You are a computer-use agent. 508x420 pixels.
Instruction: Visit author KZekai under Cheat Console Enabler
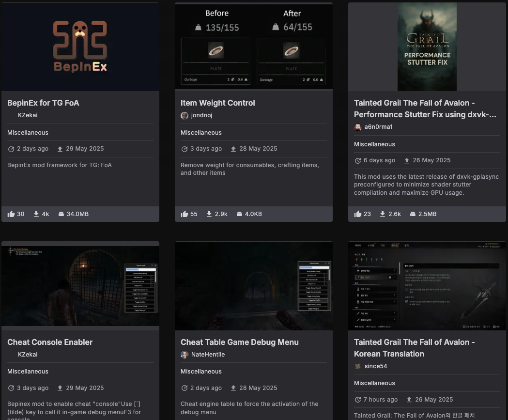point(28,355)
